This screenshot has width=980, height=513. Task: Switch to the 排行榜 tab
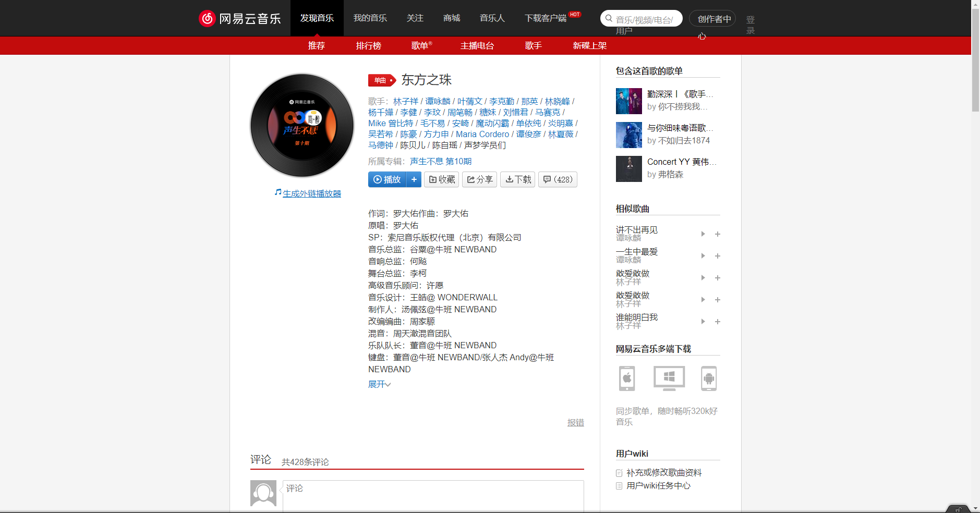pyautogui.click(x=368, y=46)
